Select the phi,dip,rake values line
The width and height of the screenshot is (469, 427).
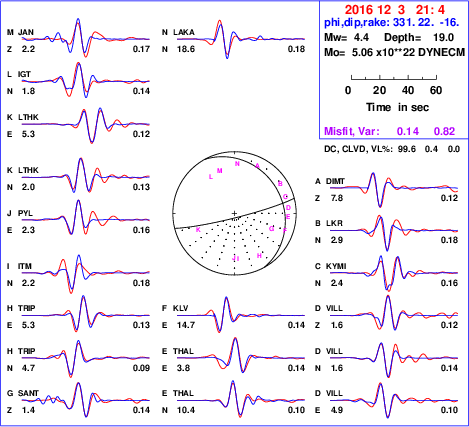(392, 23)
